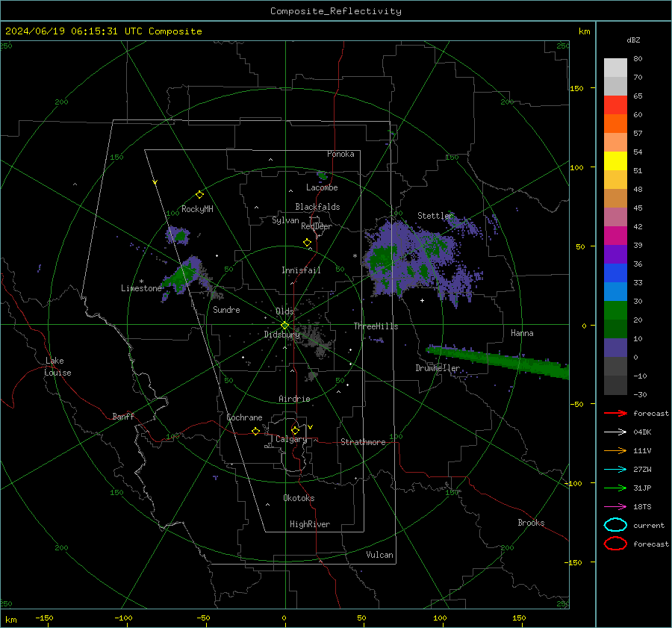Click the yellow 51 dBZ color swatch
Screen dimensions: 672x628
pos(615,161)
